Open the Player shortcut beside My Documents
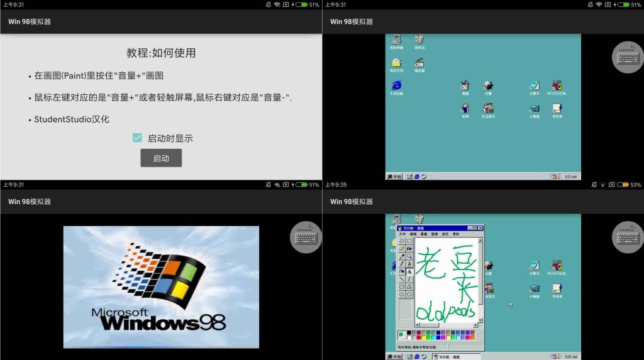Viewport: 644px width, 360px height. click(419, 65)
